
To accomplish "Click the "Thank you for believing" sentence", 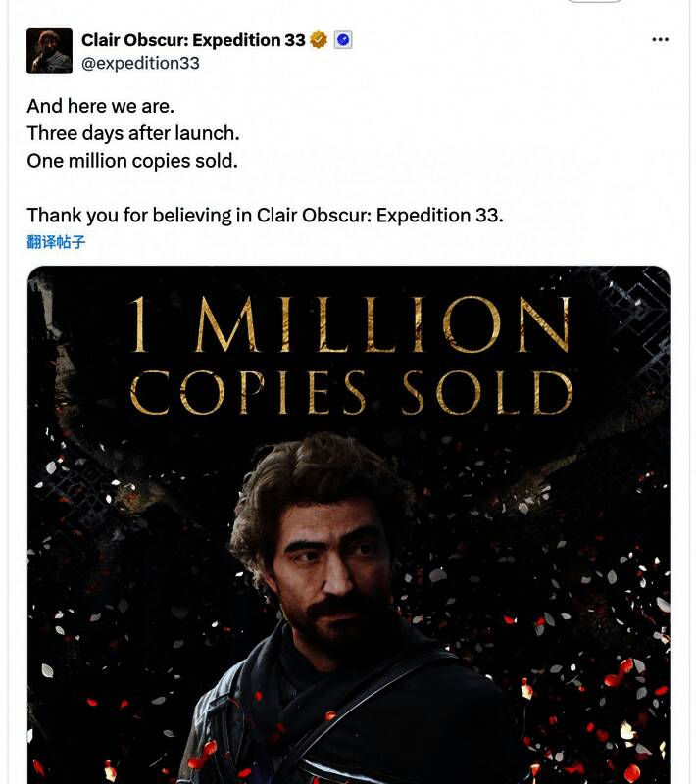I will point(265,215).
